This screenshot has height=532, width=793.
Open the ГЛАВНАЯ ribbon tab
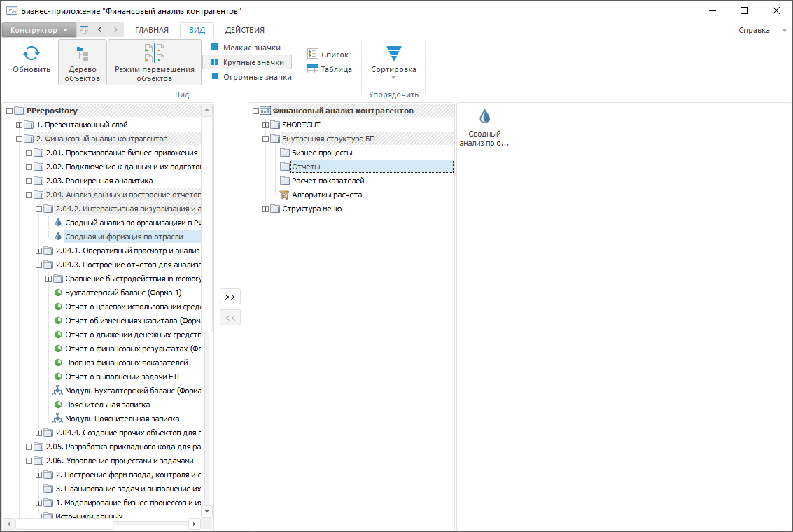coord(152,30)
